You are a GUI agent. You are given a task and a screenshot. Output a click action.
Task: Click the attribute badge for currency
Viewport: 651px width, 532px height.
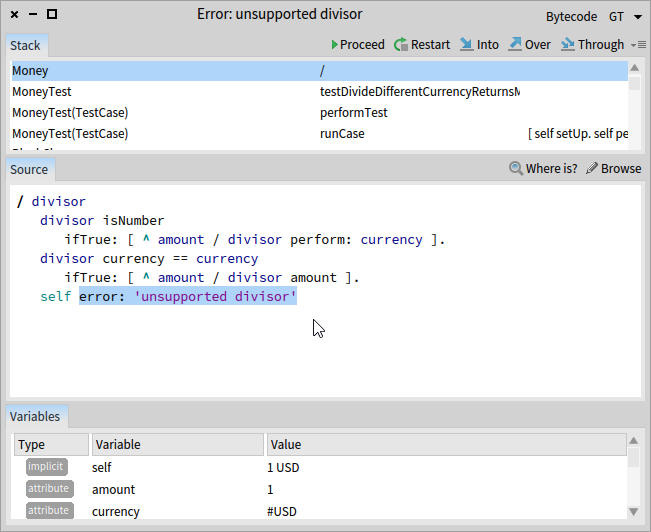(x=49, y=510)
